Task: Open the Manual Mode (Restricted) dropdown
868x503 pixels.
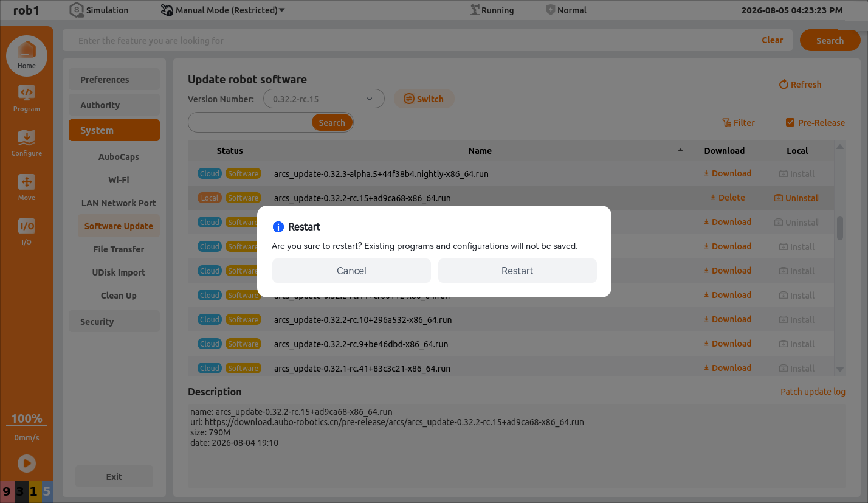Action: coord(223,10)
